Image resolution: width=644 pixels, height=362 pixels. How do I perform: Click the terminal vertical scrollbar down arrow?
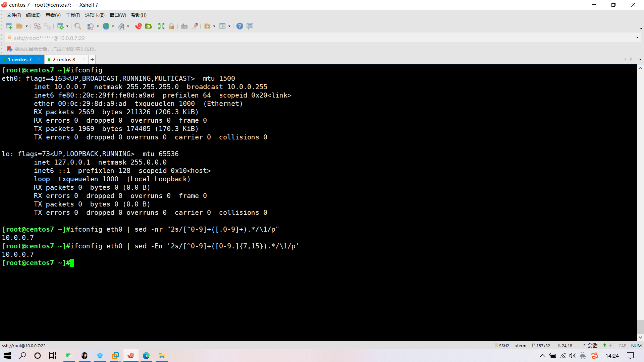[x=640, y=337]
